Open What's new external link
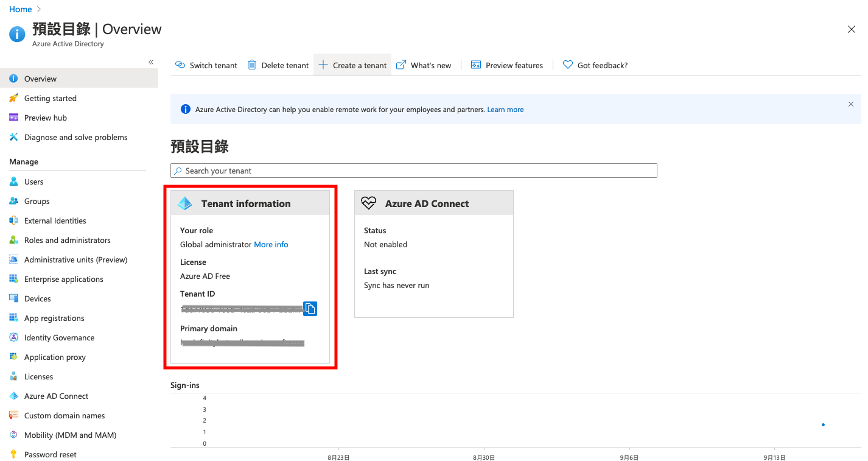This screenshot has height=461, width=868. coord(424,65)
